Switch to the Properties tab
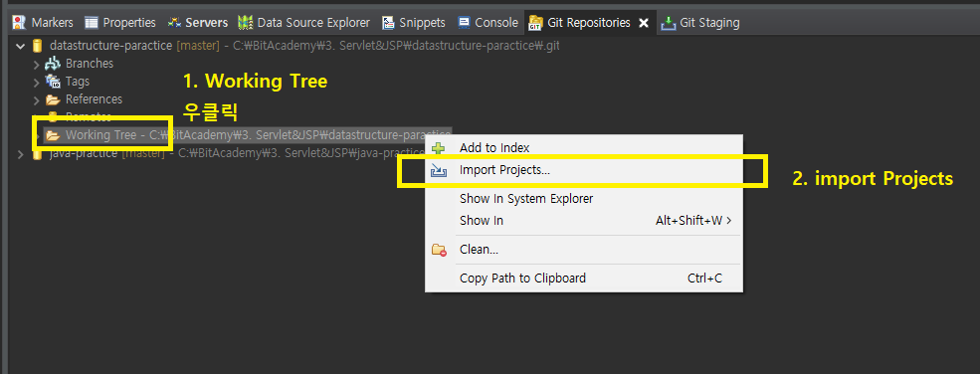The image size is (980, 374). [x=120, y=23]
